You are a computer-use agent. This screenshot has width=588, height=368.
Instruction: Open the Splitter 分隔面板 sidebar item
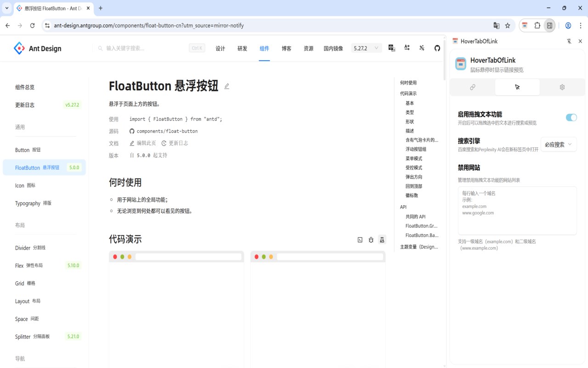pos(44,336)
